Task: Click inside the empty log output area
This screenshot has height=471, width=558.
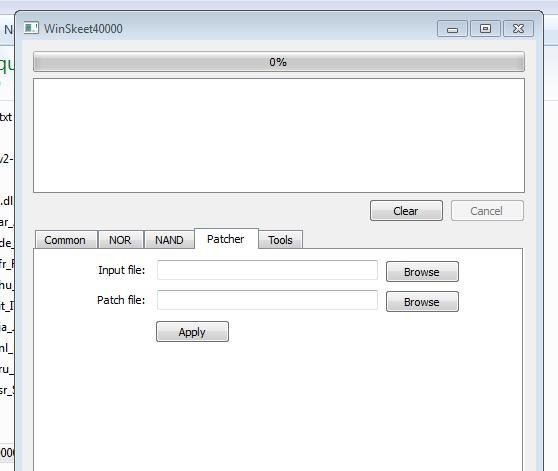Action: click(279, 136)
